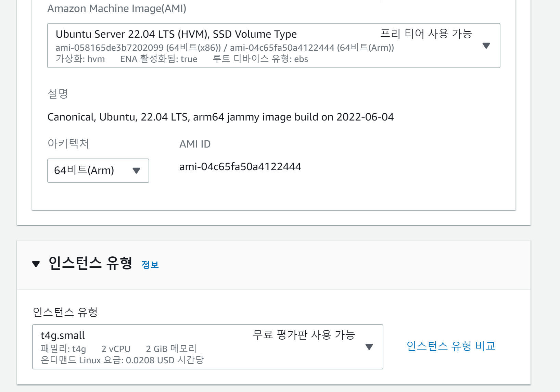Open the Ubuntu Server 22.04 AMI dropdown
This screenshot has width=560, height=392.
273,46
